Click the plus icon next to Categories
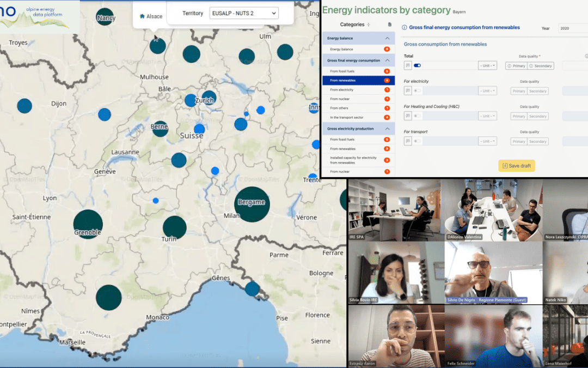588x368 pixels. 368,24
